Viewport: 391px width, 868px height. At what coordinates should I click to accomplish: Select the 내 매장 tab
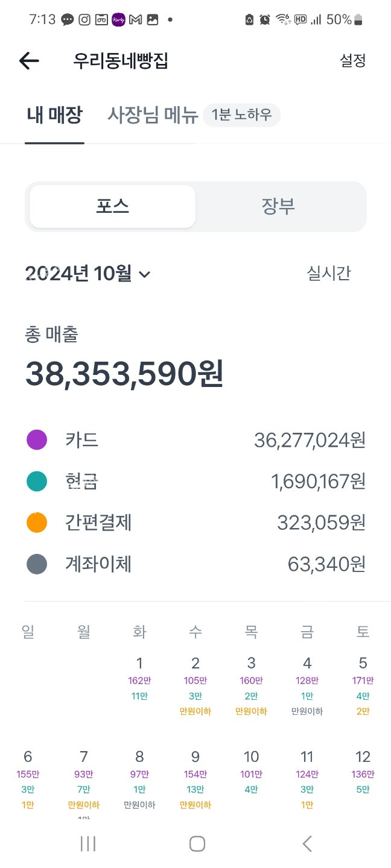(54, 115)
